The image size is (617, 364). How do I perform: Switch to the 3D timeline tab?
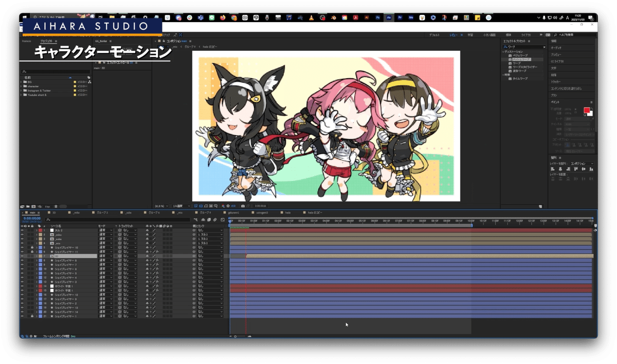(x=53, y=212)
